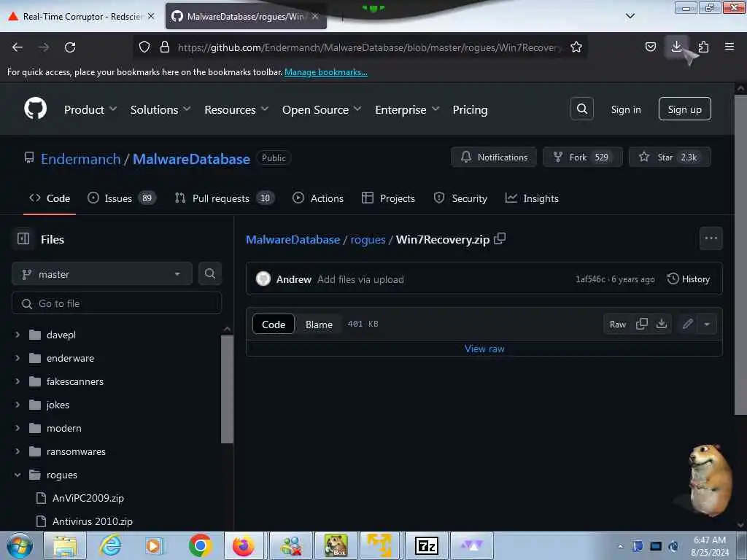
Task: Open the Resources dropdown
Action: pyautogui.click(x=236, y=109)
